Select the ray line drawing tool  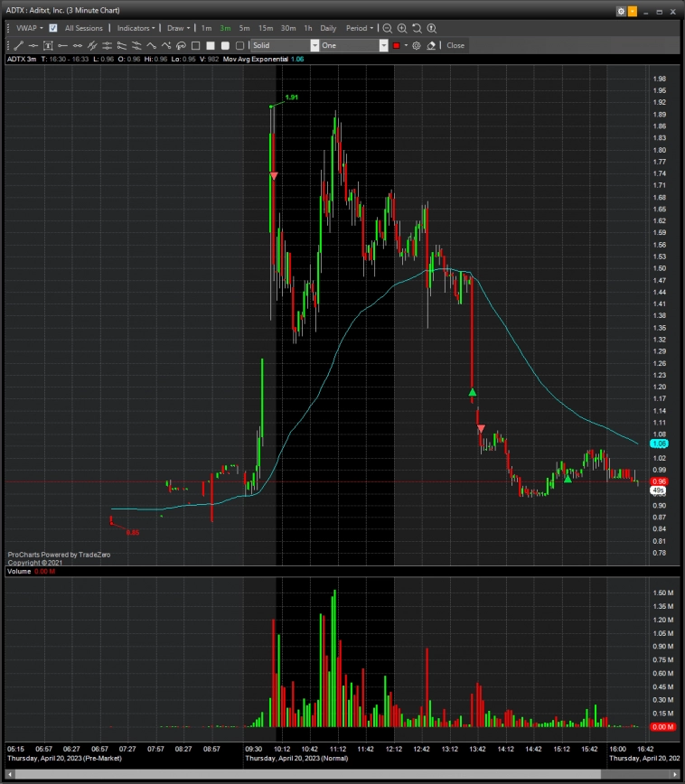(62, 45)
